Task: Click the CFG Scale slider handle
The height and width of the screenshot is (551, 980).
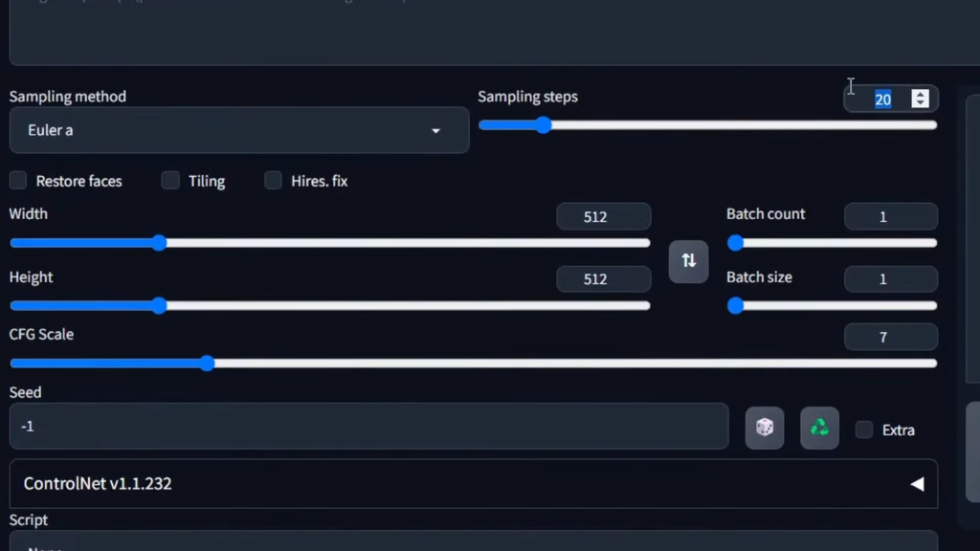Action: click(x=208, y=363)
